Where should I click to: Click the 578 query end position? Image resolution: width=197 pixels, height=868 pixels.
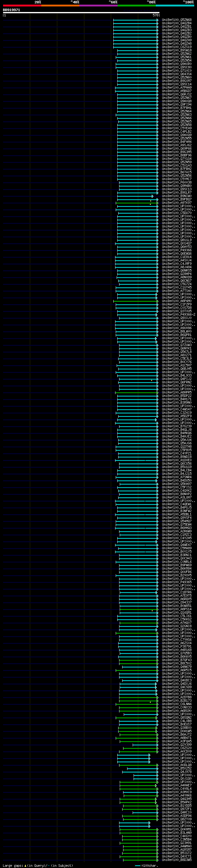tap(155, 15)
